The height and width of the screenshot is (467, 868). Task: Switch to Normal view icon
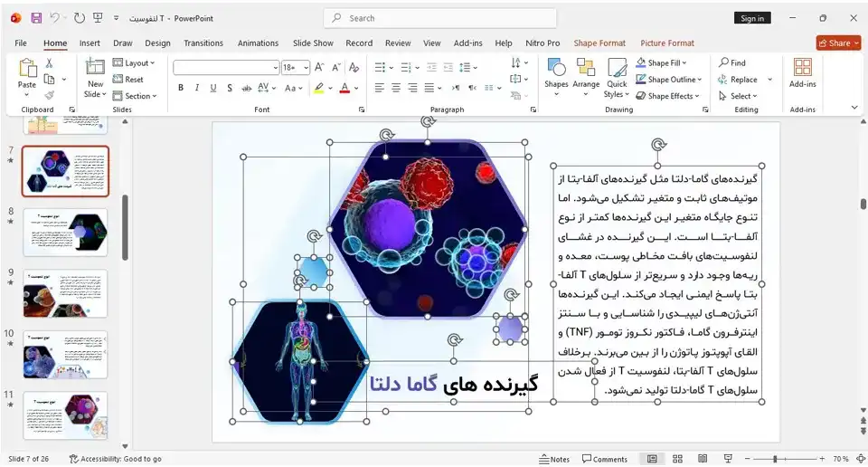[652, 459]
